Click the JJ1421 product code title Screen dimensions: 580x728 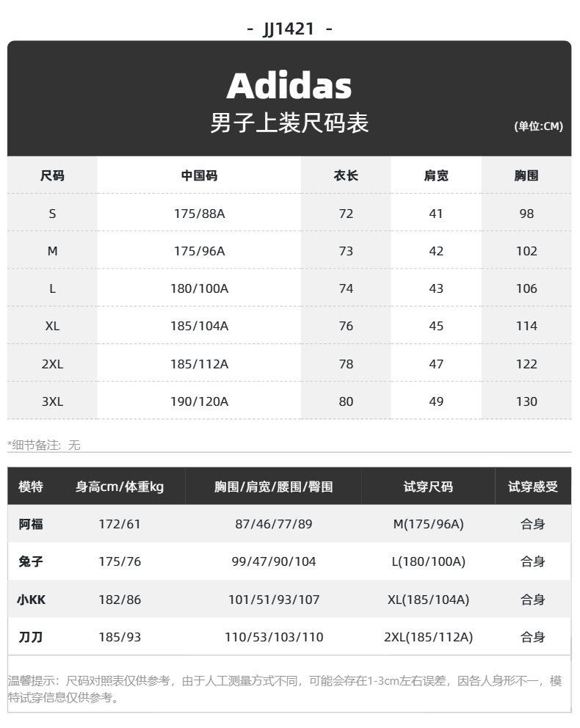(289, 29)
